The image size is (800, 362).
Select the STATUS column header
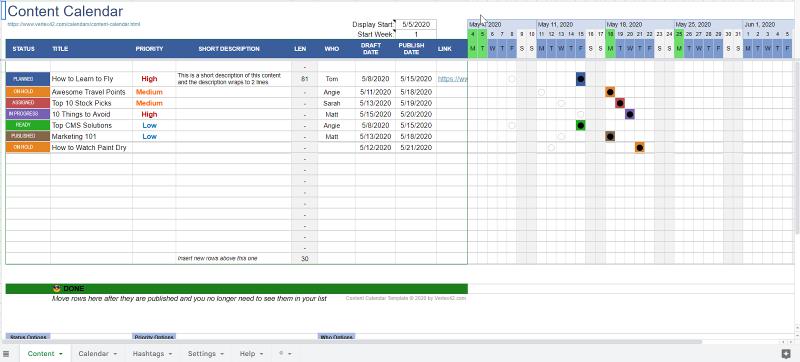coord(24,49)
